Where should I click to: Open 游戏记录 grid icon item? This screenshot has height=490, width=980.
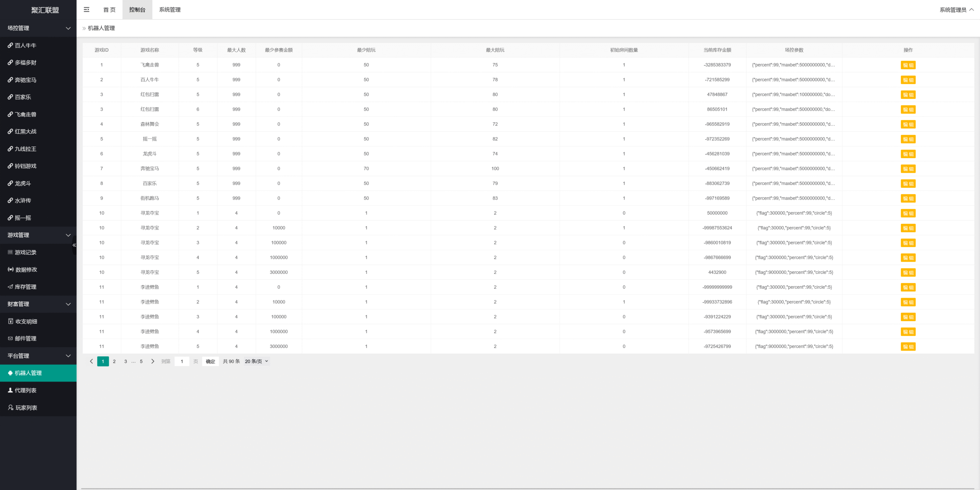point(25,252)
